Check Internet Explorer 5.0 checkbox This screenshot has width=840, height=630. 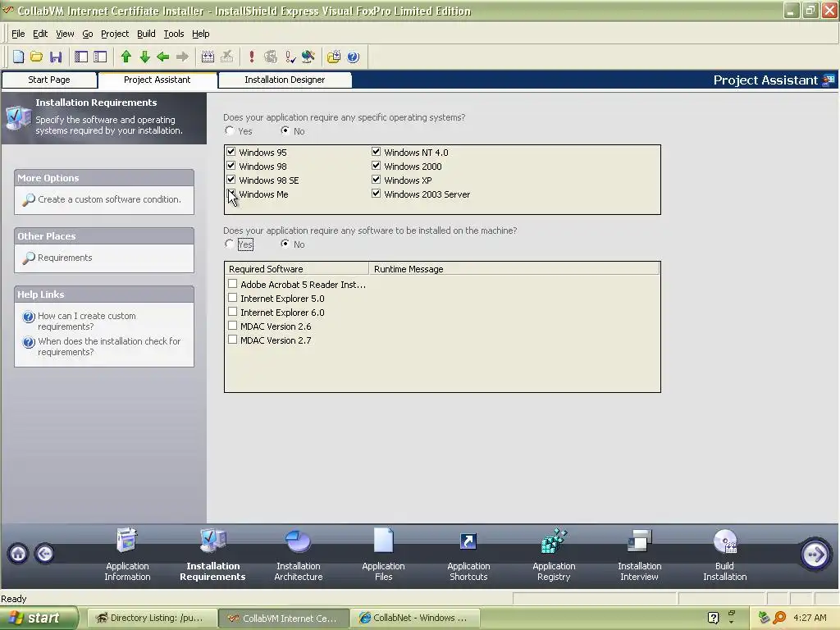[232, 298]
